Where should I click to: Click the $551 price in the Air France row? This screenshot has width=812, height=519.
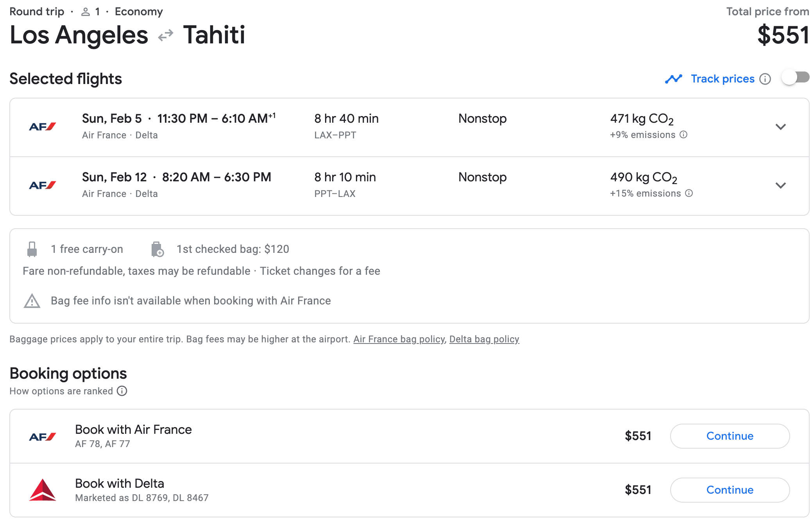point(638,436)
